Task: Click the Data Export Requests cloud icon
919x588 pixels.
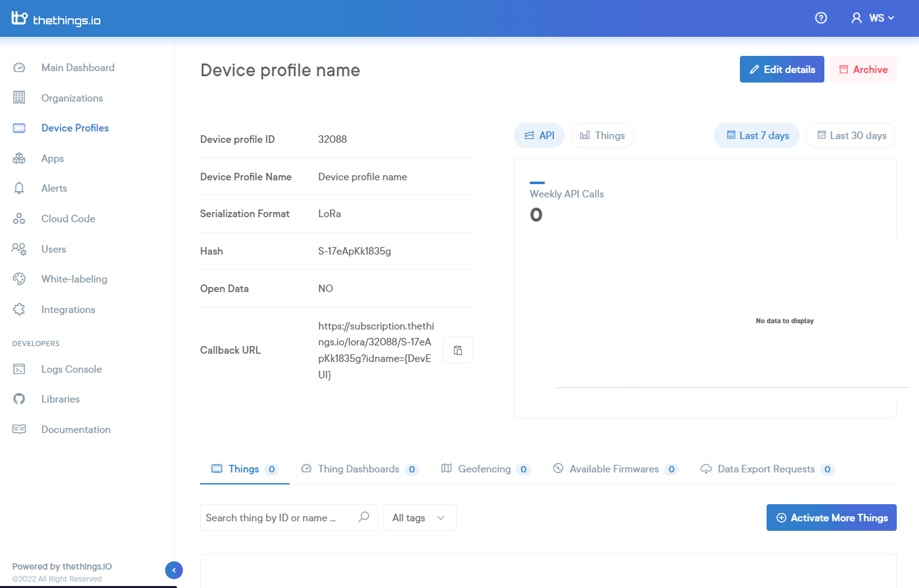Action: tap(706, 469)
